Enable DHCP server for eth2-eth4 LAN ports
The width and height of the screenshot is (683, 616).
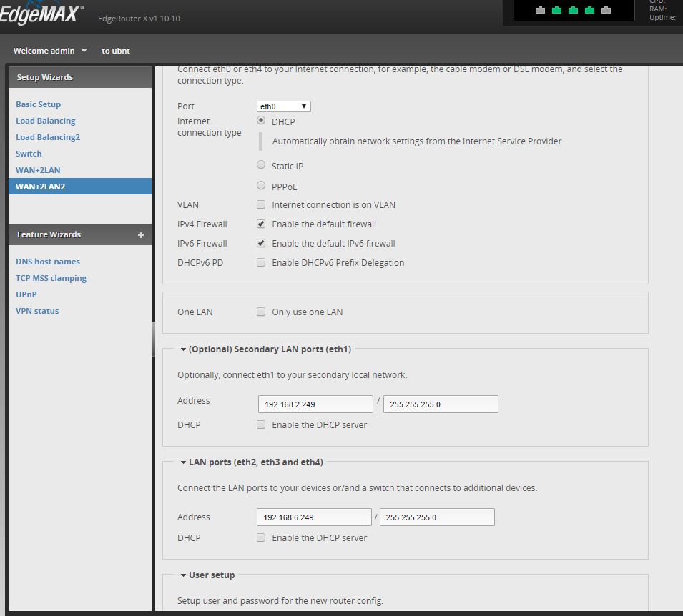click(261, 537)
